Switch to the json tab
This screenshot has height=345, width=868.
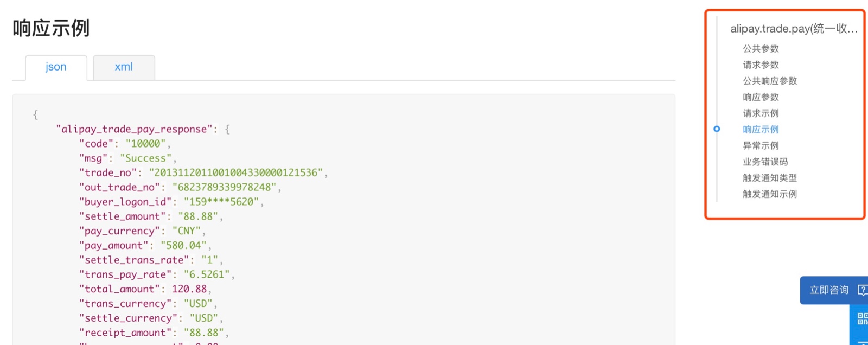pyautogui.click(x=56, y=67)
